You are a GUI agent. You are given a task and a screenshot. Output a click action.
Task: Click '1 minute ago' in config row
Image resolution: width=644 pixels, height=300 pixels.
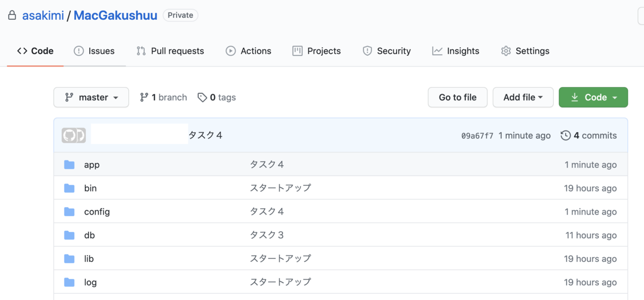tap(590, 212)
